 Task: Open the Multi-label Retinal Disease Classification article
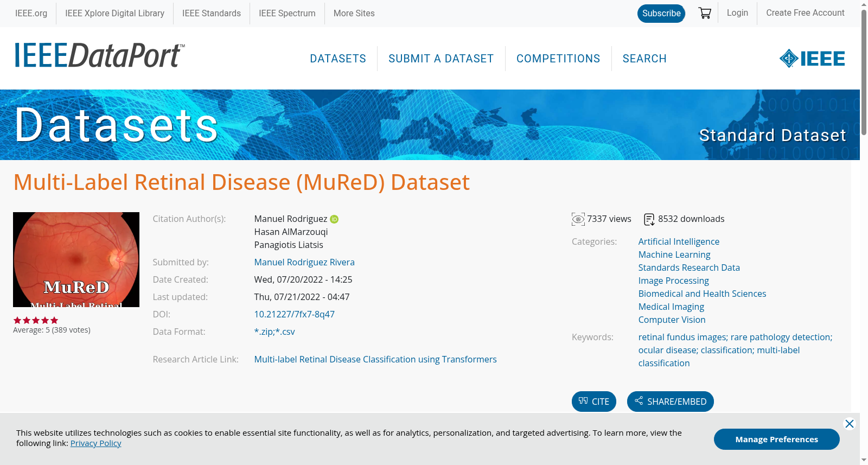click(375, 359)
